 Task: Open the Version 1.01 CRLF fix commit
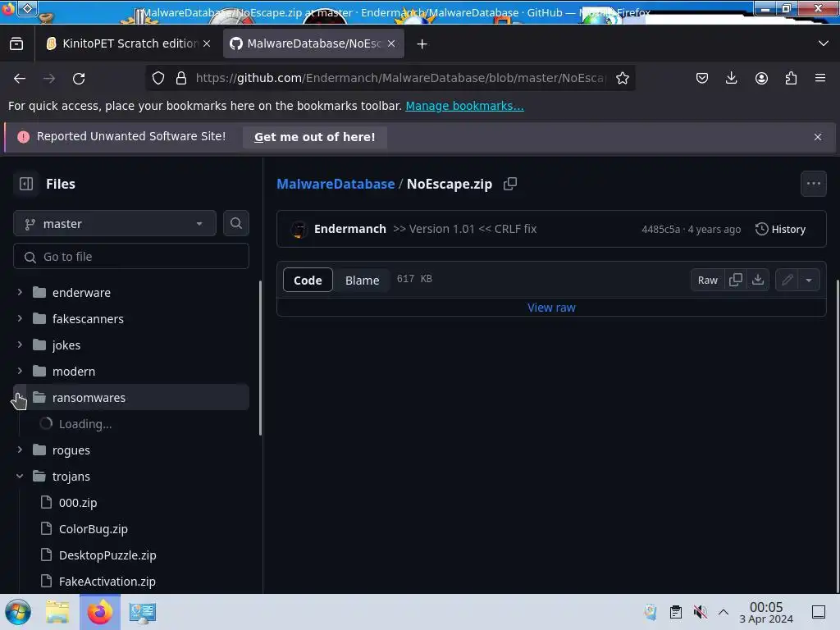[464, 229]
